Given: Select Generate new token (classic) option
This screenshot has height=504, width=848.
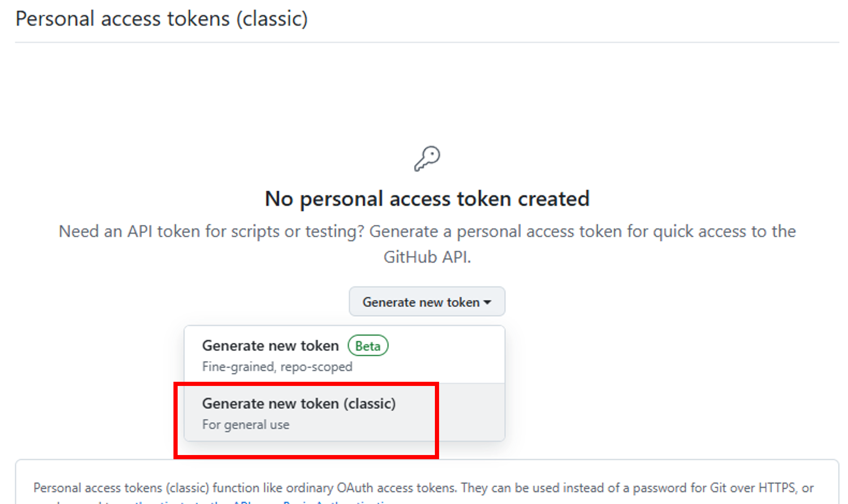Looking at the screenshot, I should click(344, 412).
